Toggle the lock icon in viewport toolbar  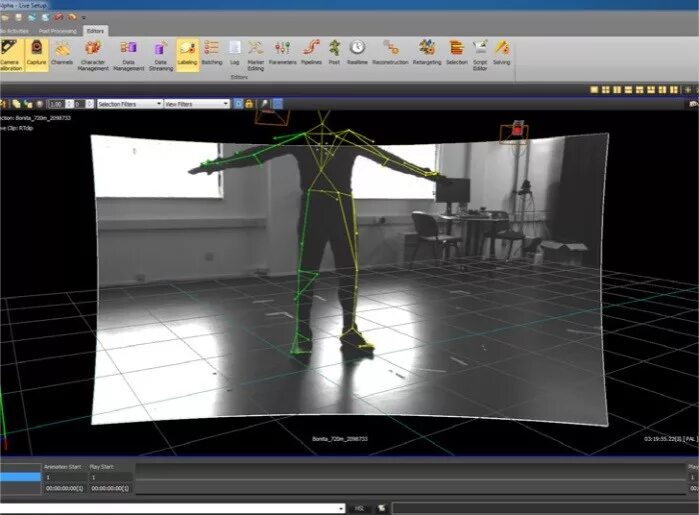(249, 104)
